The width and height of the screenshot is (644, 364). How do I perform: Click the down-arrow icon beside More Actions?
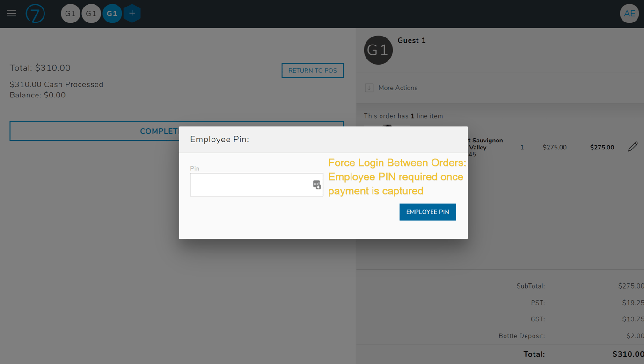click(369, 88)
